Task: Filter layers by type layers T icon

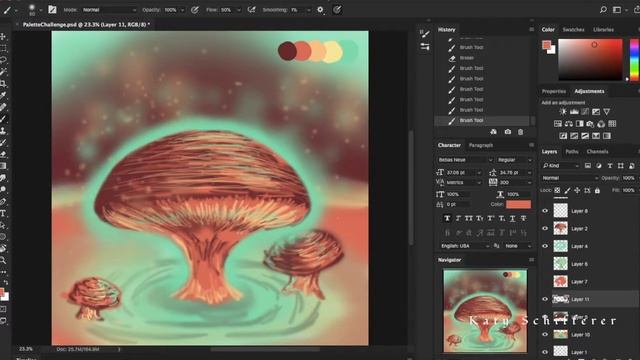Action: pos(610,166)
